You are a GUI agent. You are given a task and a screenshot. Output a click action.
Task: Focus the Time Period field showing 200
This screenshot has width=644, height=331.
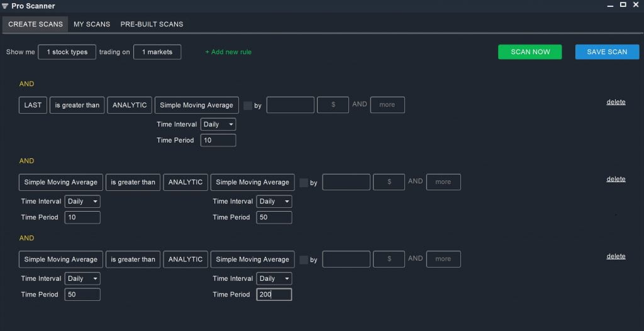(x=274, y=295)
